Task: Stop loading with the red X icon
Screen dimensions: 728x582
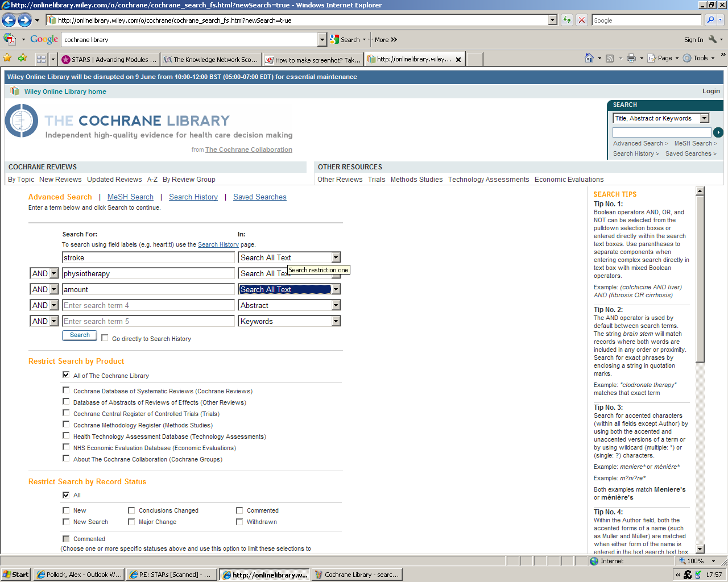Action: tap(581, 20)
